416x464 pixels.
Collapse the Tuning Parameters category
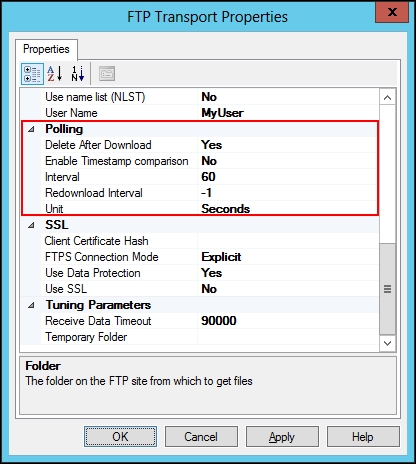[x=31, y=305]
